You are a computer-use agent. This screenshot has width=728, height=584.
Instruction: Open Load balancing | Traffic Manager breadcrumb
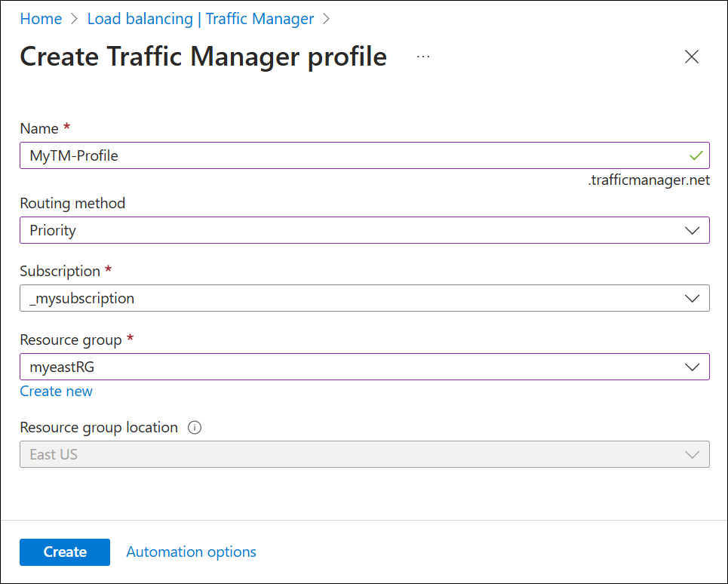[x=200, y=18]
